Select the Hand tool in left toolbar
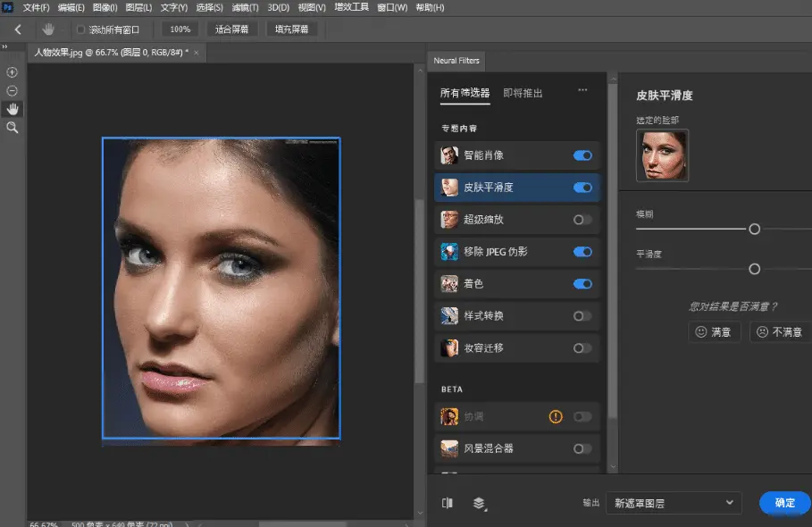 [x=12, y=109]
